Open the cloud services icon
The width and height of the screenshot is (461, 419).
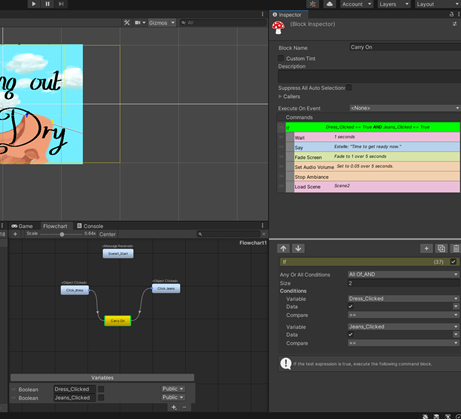(329, 4)
